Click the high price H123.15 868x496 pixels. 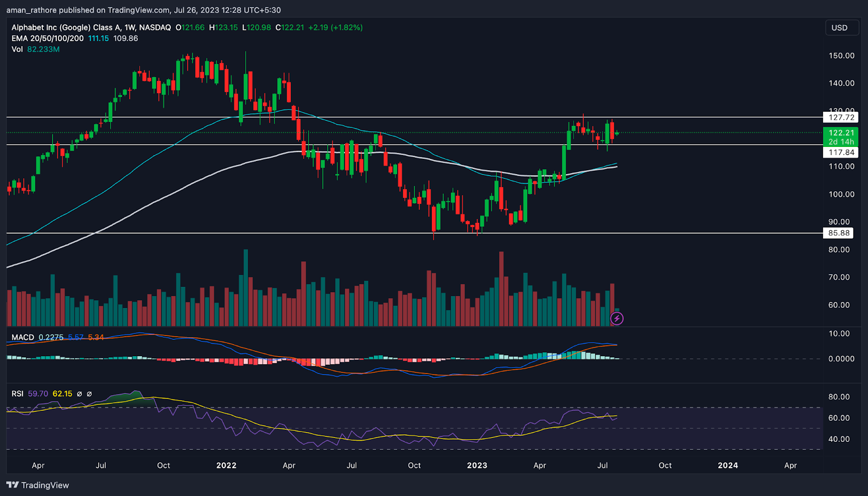[224, 27]
